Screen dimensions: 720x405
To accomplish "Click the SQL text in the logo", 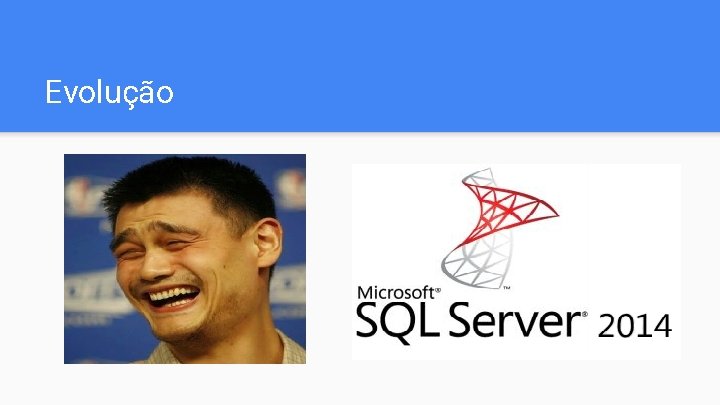I will point(397,321).
